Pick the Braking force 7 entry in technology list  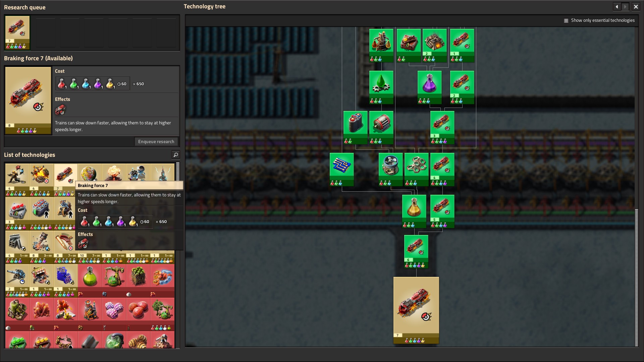[66, 180]
